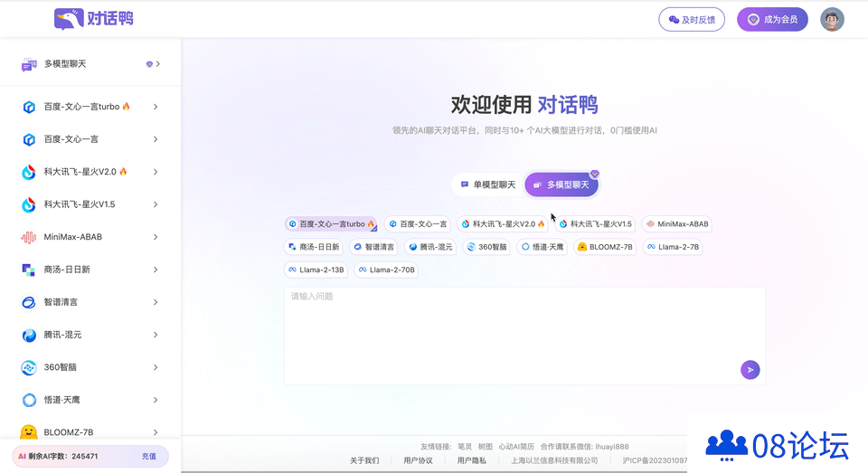868x473 pixels.
Task: Click the diamond icon in 成为会员
Action: point(753,20)
